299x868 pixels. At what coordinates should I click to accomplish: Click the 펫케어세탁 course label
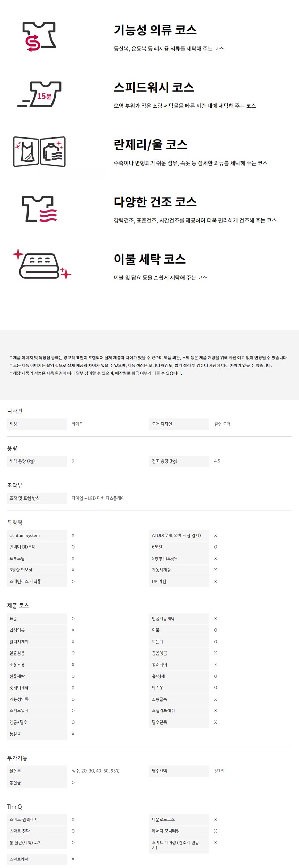click(x=37, y=687)
